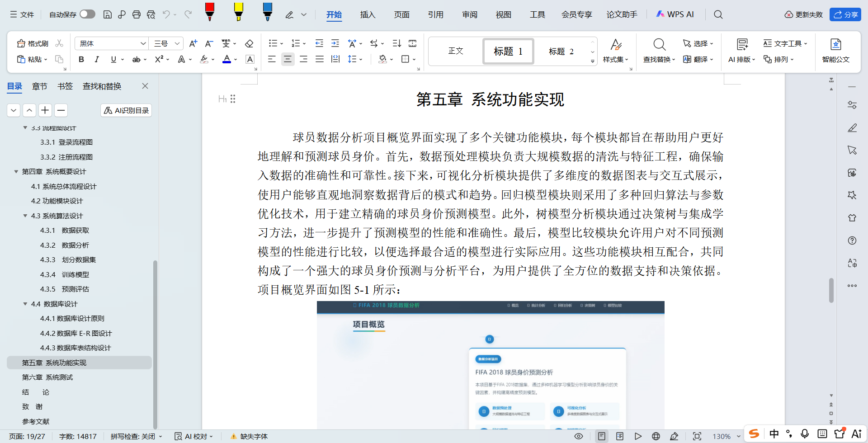
Task: Click the paragraph shading color button
Action: pyautogui.click(x=383, y=59)
